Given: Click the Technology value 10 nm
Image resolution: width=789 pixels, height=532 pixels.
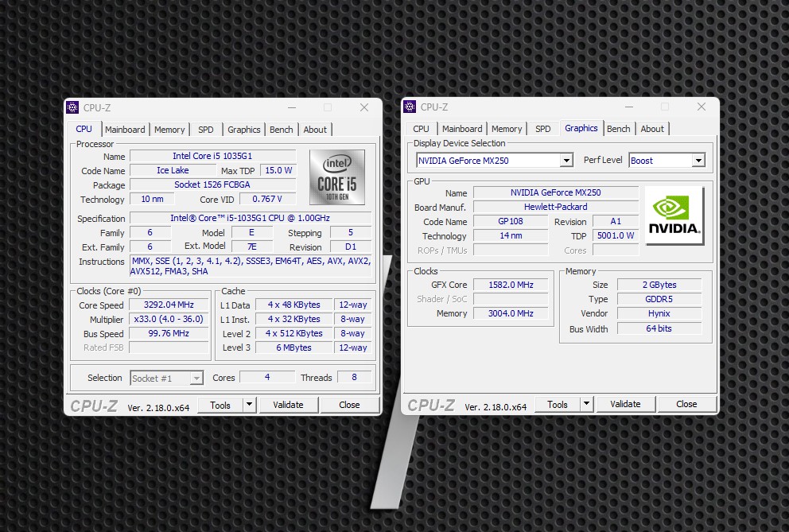Looking at the screenshot, I should pos(152,199).
